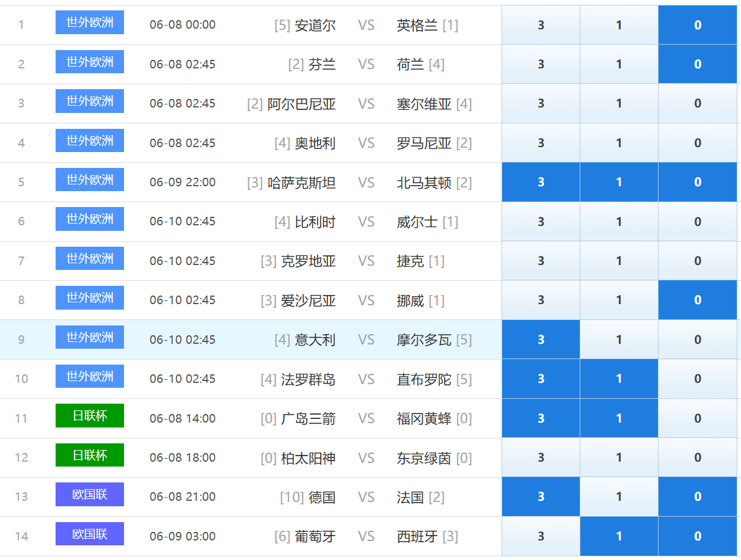Open home team 芬兰
741x560 pixels.
coord(322,64)
